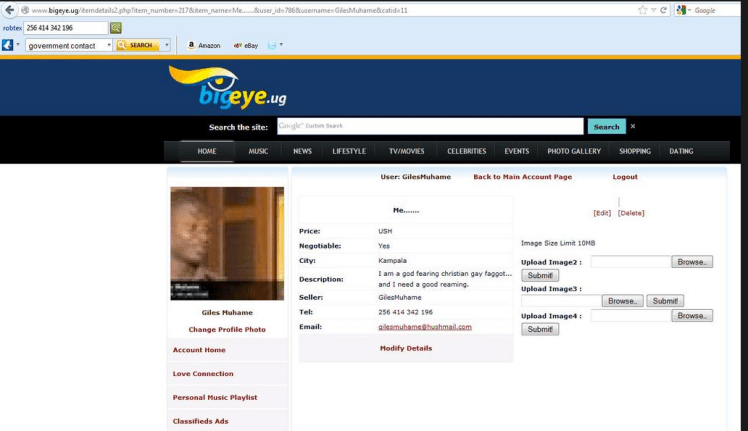
Task: Open the address bar history dropdown arrow
Action: [654, 10]
